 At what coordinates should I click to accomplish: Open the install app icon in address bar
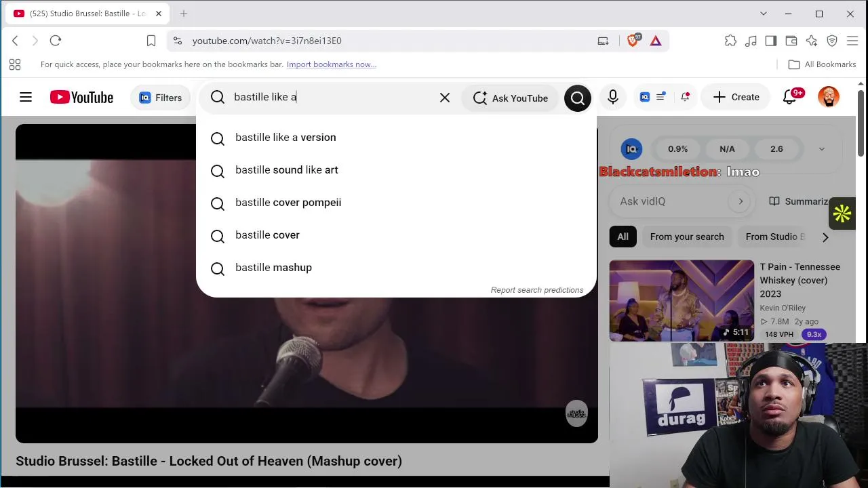[x=603, y=41]
